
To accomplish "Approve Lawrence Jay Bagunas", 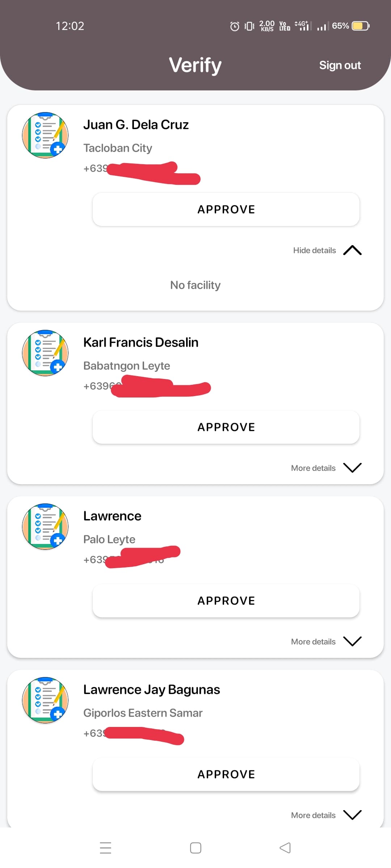I will 226,774.
